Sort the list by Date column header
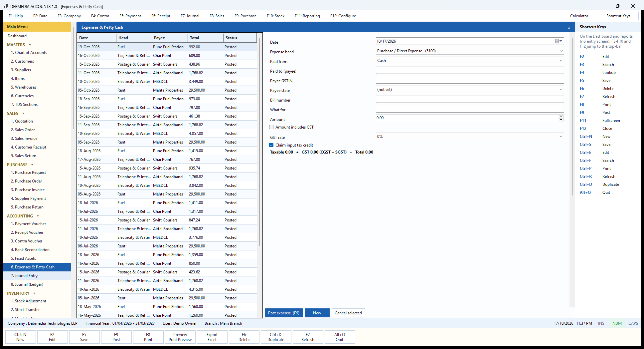 click(96, 38)
